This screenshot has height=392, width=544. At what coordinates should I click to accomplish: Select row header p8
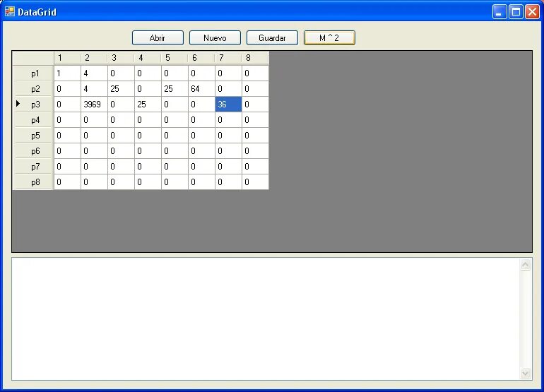click(x=33, y=182)
